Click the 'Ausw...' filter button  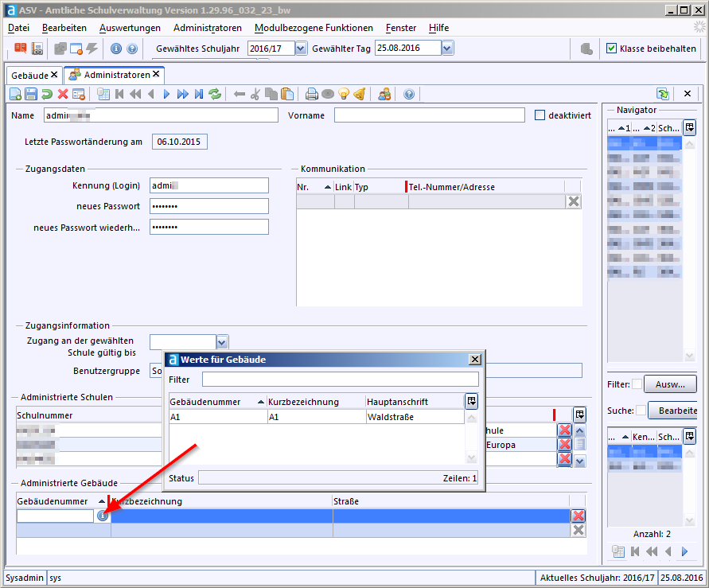tap(669, 385)
